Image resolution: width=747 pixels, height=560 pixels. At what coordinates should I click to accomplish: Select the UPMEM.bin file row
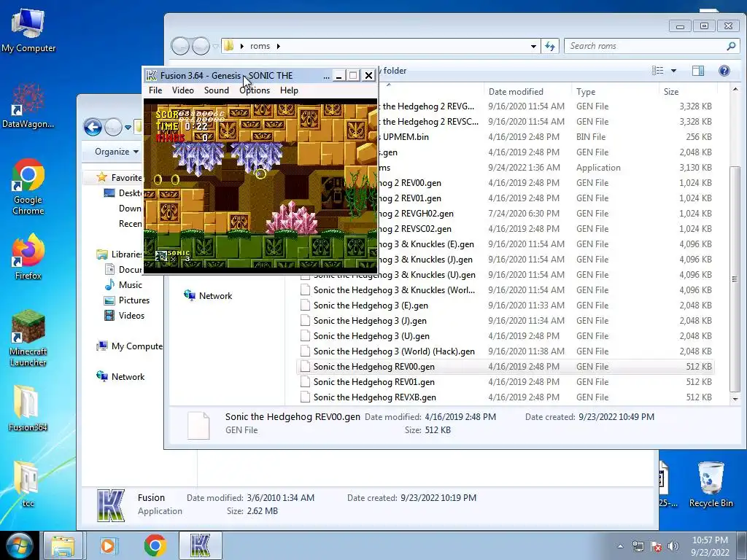click(x=546, y=137)
